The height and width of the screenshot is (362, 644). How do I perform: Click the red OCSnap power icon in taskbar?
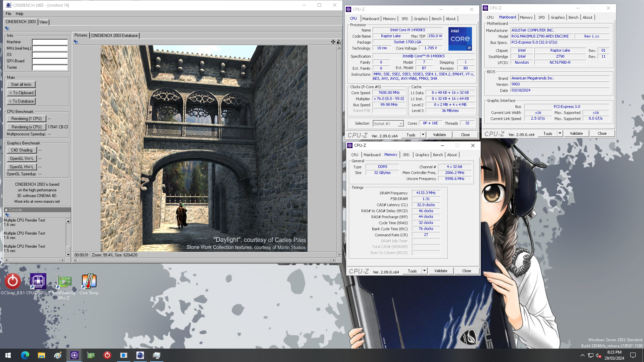(x=107, y=355)
